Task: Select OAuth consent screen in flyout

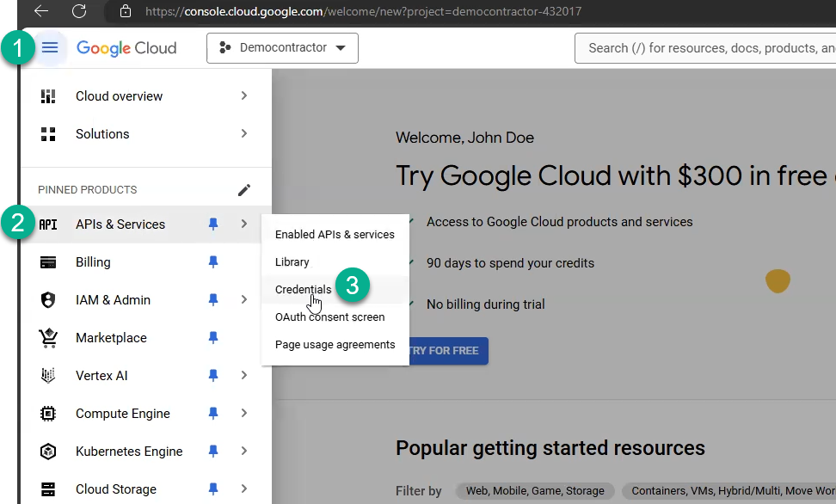Action: point(335,317)
